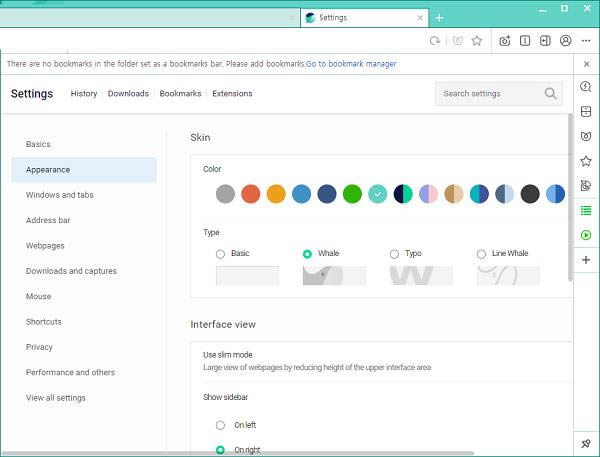Add a new sidebar app with plus
The image size is (600, 457).
coord(586,260)
